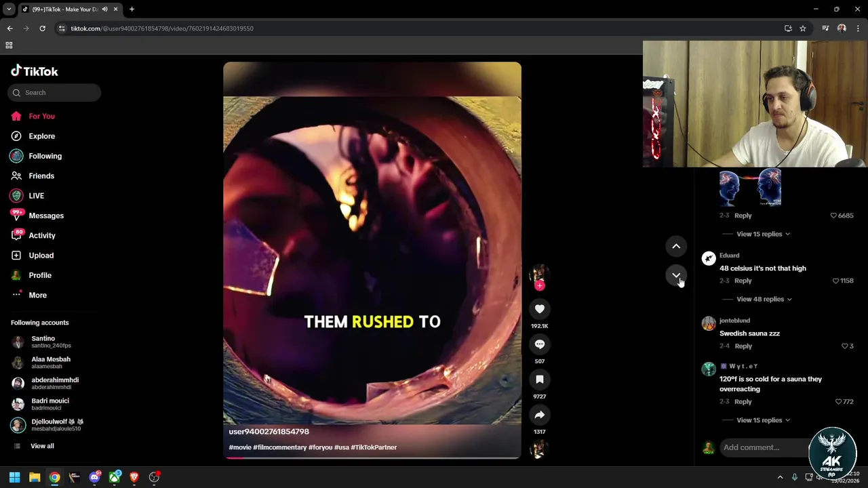This screenshot has width=868, height=488.
Task: Share the video using the arrow icon
Action: pos(540,415)
